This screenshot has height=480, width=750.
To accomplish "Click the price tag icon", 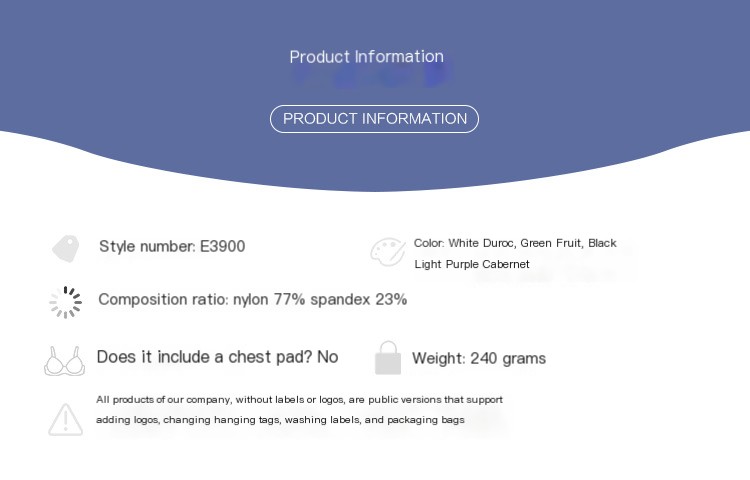I will tap(66, 248).
